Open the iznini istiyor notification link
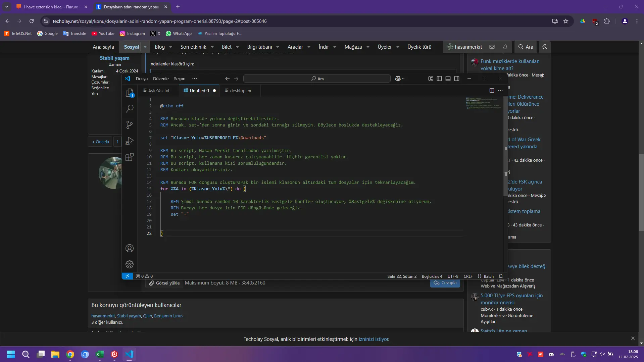The width and height of the screenshot is (644, 362). [x=373, y=339]
